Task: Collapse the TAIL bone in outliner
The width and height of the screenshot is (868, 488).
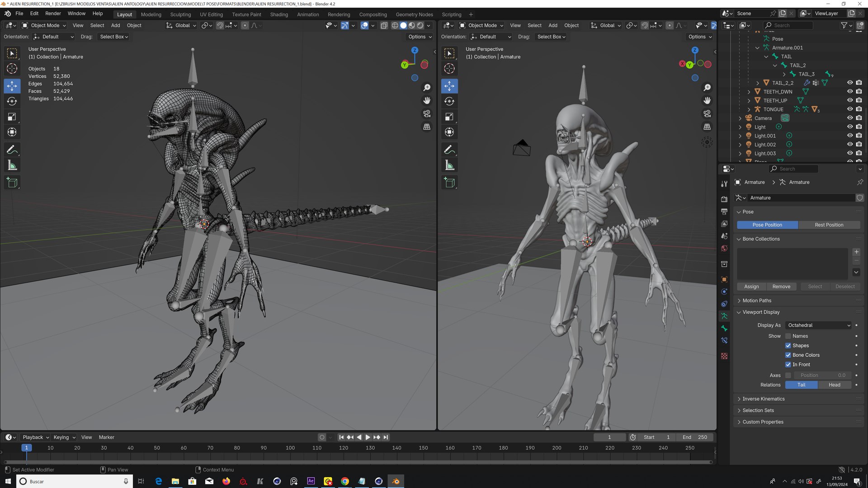Action: (766, 56)
